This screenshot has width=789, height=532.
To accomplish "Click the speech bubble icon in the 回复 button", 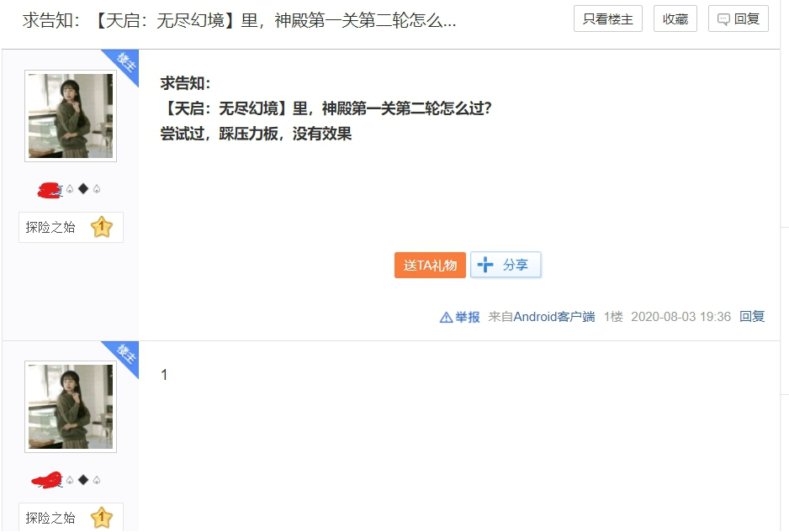I will point(723,19).
